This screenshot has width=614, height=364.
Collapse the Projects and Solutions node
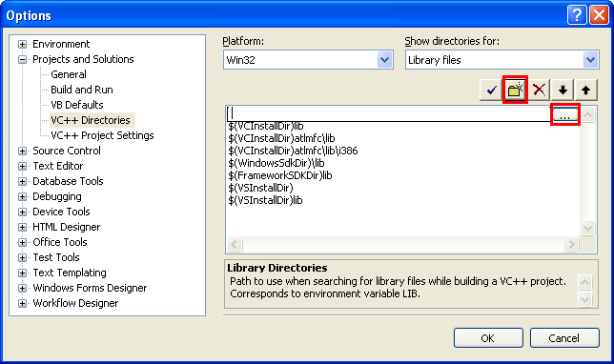22,59
